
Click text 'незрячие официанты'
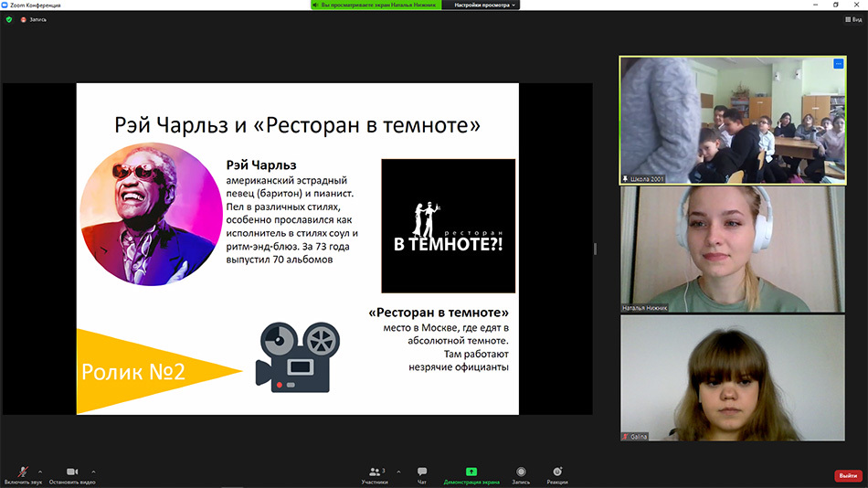(459, 366)
